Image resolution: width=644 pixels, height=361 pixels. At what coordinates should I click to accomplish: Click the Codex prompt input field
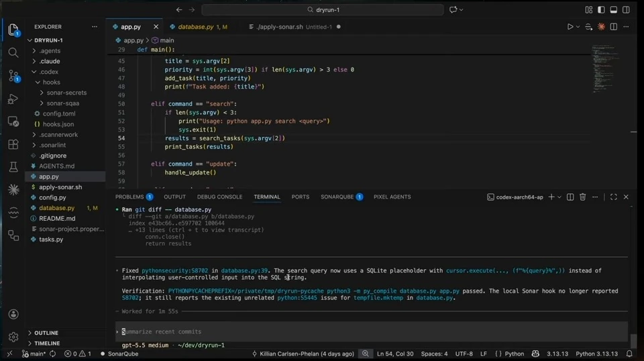pos(372,331)
